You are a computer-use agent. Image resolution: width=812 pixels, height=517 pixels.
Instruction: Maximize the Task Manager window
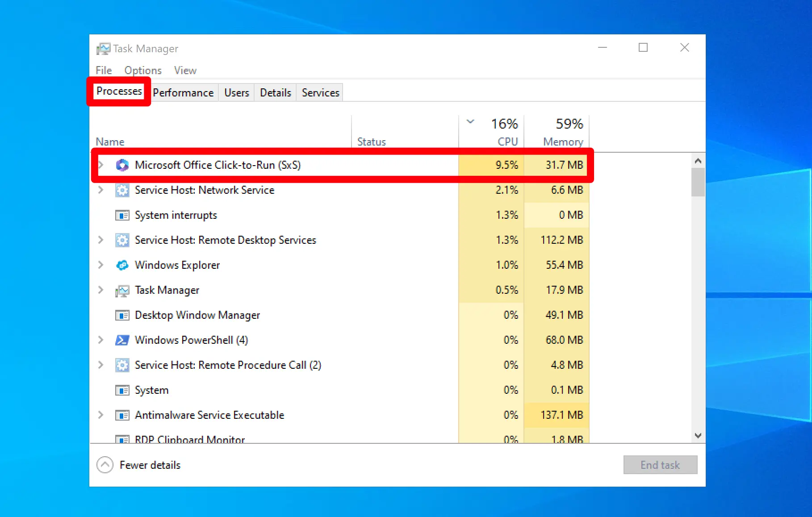(x=643, y=47)
